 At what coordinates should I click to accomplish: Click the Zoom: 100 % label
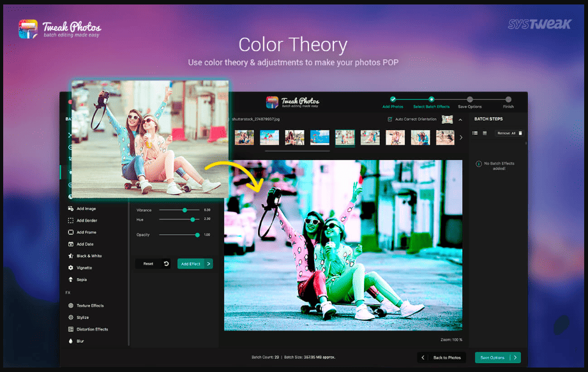(x=451, y=340)
